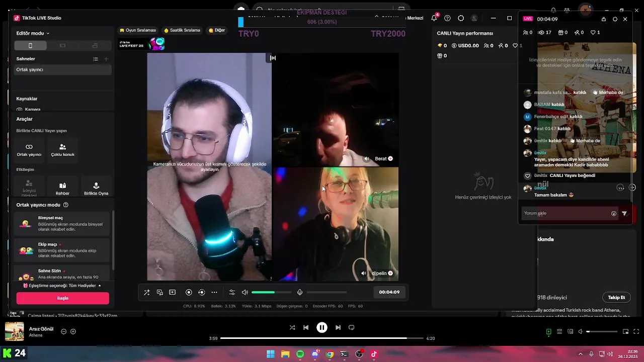Click the Spotify track progress bar

(322, 338)
